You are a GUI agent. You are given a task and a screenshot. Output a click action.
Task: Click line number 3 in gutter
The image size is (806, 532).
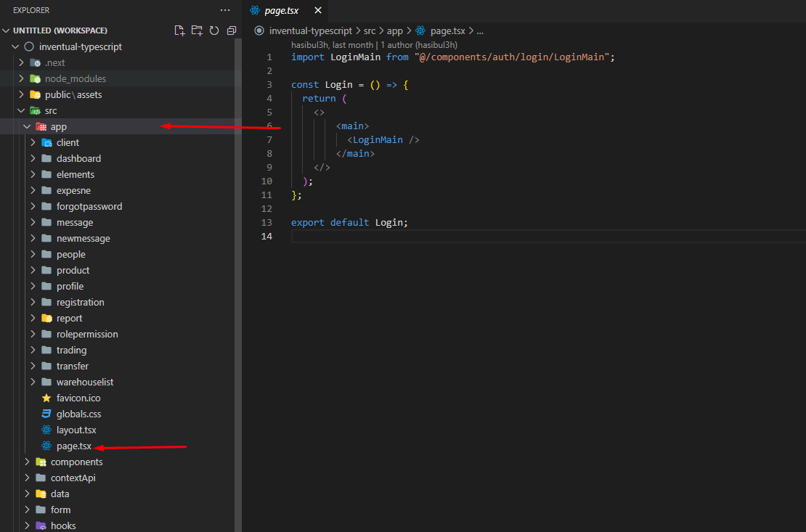coord(269,84)
